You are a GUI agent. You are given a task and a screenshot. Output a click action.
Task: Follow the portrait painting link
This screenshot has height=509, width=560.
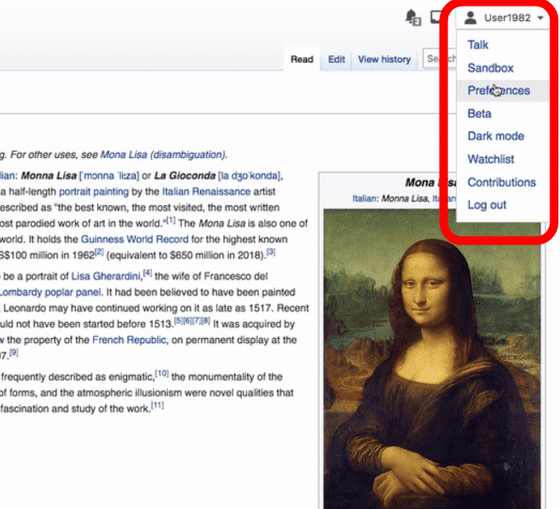point(94,192)
